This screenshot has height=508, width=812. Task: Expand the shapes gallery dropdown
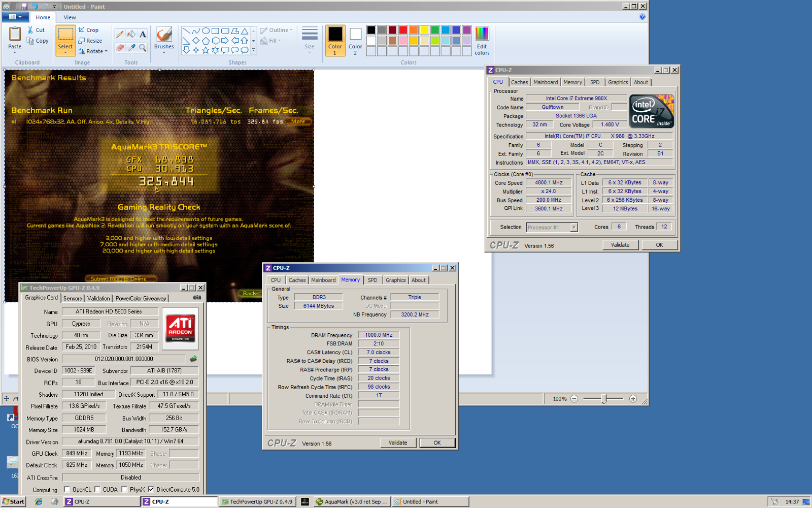click(253, 50)
